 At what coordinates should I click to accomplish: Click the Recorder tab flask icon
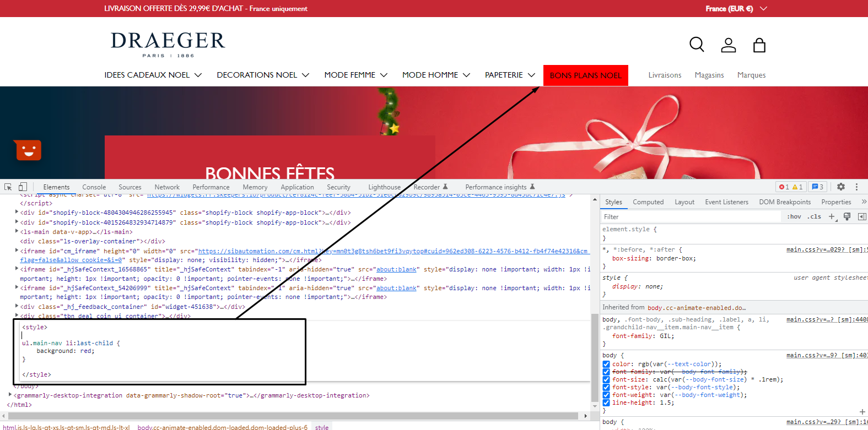[445, 187]
